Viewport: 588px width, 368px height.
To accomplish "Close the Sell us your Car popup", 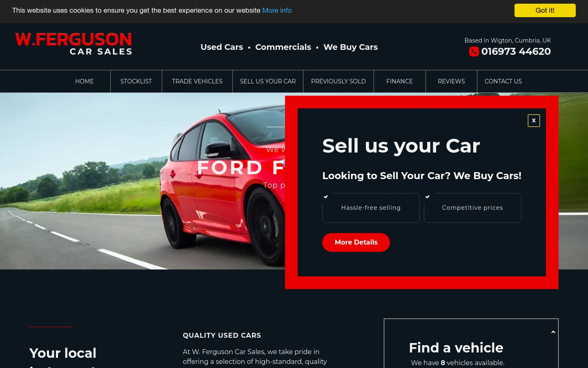I will pos(534,121).
